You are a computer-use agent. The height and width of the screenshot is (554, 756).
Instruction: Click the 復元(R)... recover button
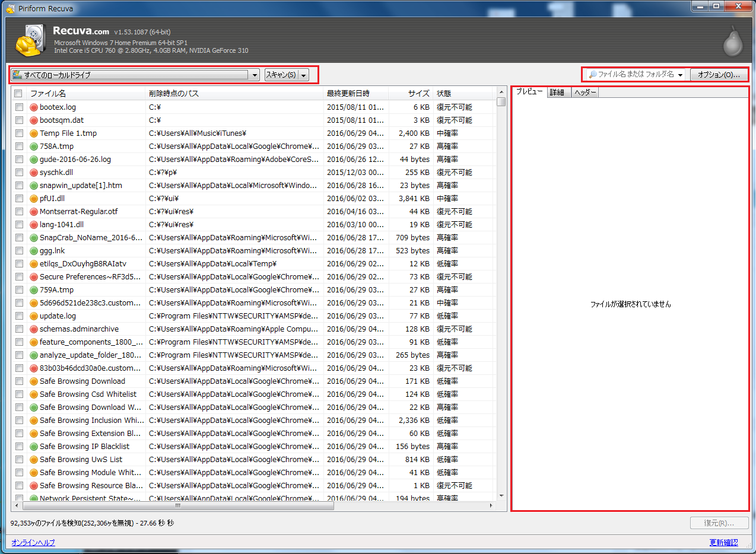(x=718, y=523)
